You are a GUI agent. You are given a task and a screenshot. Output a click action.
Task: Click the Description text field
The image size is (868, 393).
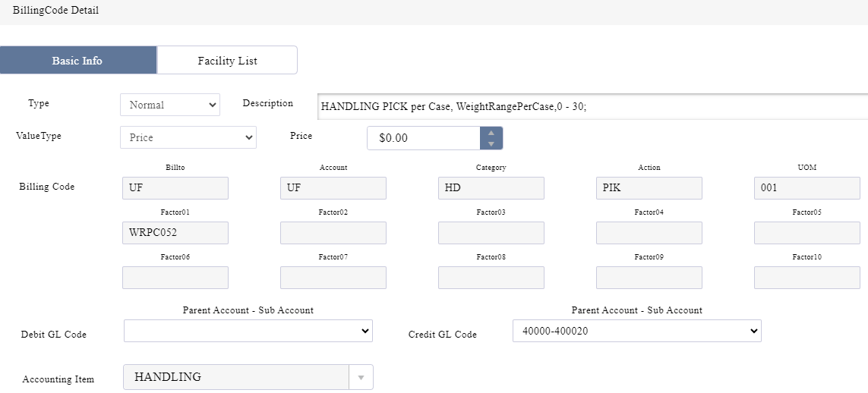click(592, 107)
